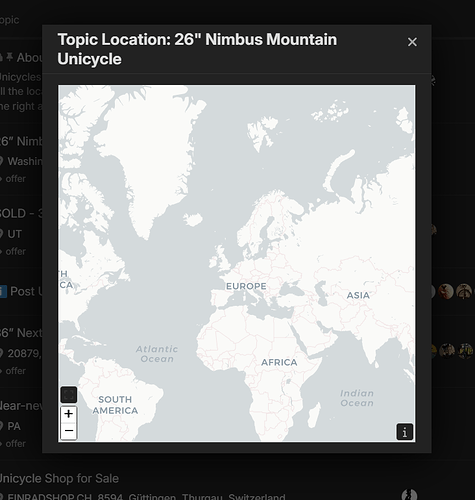The width and height of the screenshot is (475, 500).
Task: Click the SOUTH AMERICA map label
Action: click(x=115, y=405)
